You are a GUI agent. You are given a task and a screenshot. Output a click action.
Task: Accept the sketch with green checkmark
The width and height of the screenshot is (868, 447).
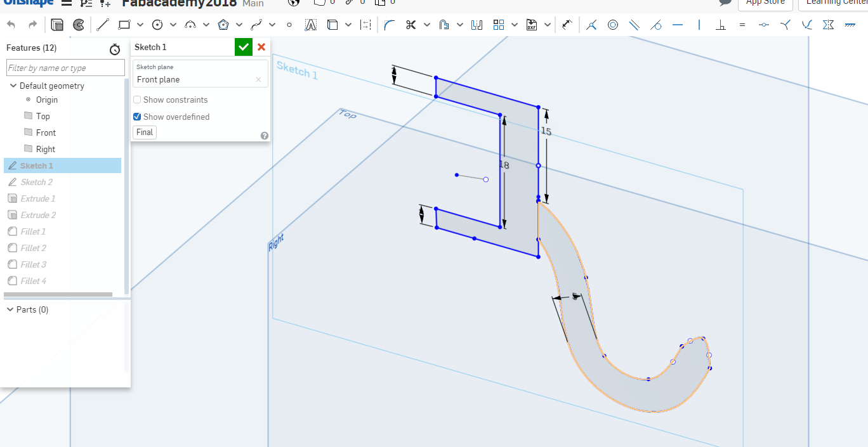[x=244, y=47]
